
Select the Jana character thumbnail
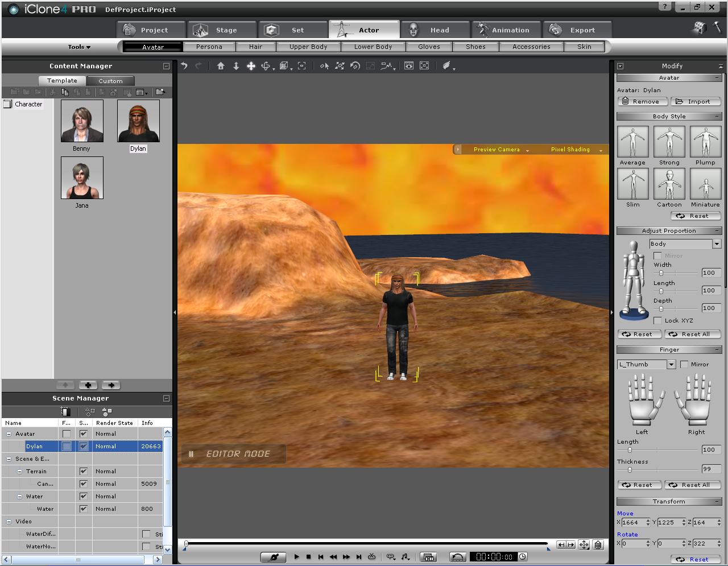(x=82, y=178)
